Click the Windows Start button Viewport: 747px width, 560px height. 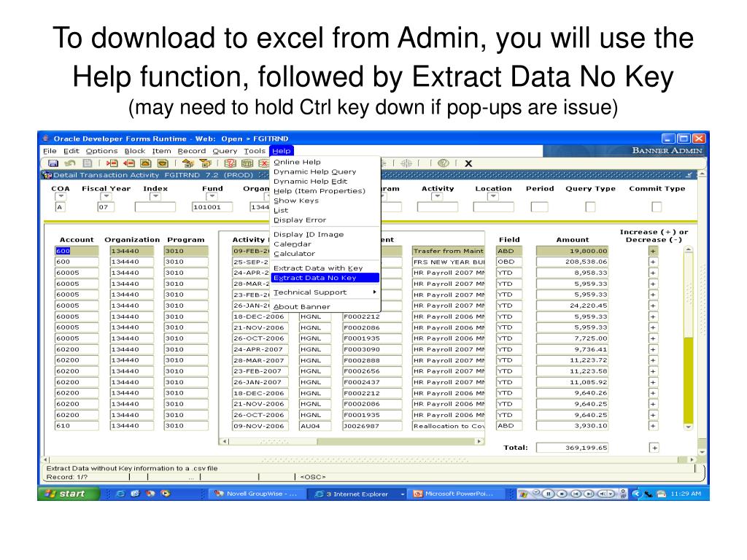68,494
